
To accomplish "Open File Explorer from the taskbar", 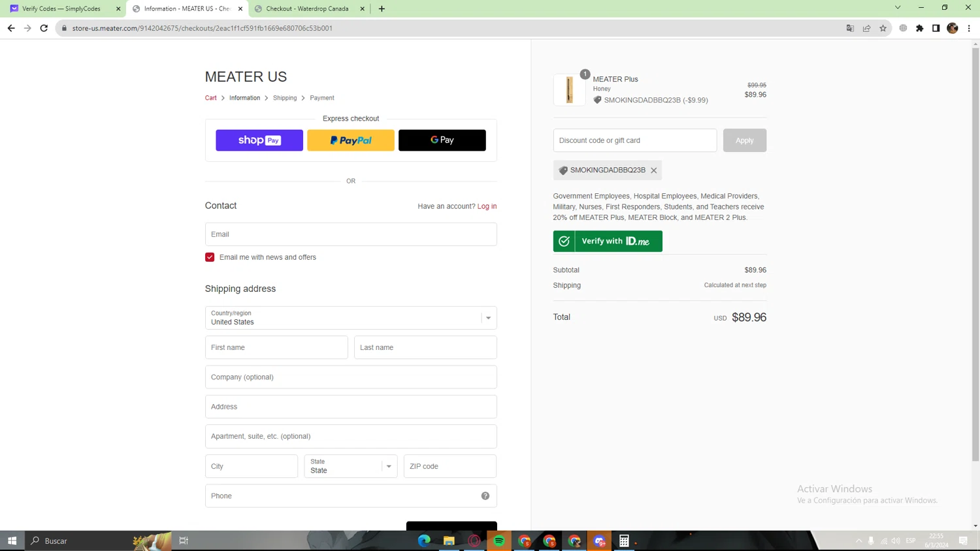I will [449, 541].
